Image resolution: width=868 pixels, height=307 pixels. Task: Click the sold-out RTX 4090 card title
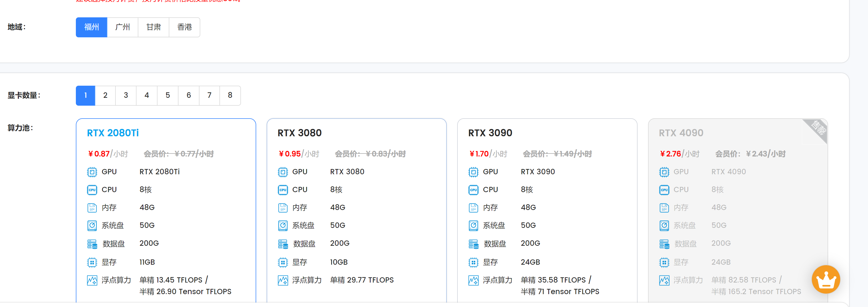[x=681, y=133]
